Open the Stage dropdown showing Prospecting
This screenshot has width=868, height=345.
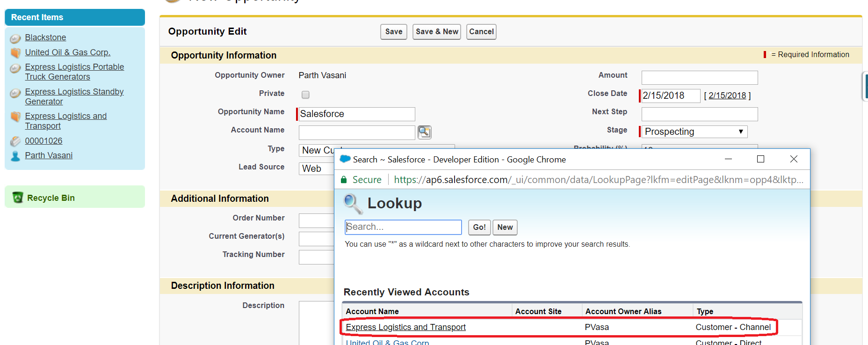pyautogui.click(x=694, y=132)
